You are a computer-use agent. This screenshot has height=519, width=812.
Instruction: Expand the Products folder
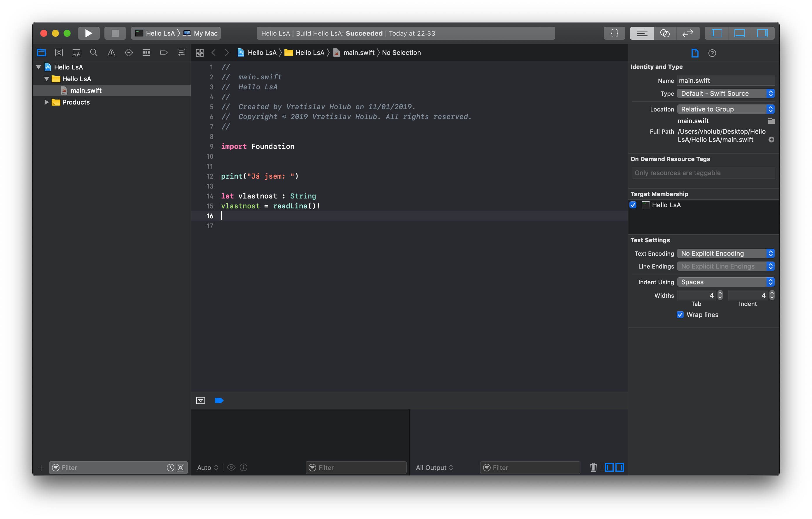[47, 102]
